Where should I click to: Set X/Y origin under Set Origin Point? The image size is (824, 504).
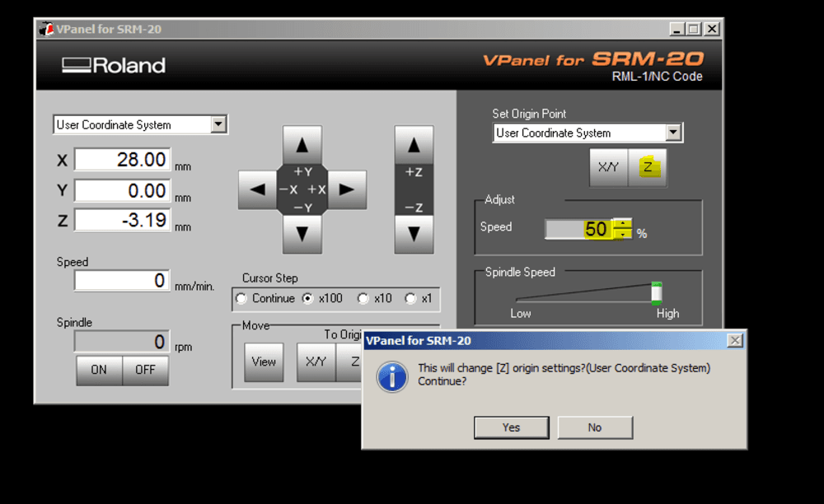tap(609, 167)
